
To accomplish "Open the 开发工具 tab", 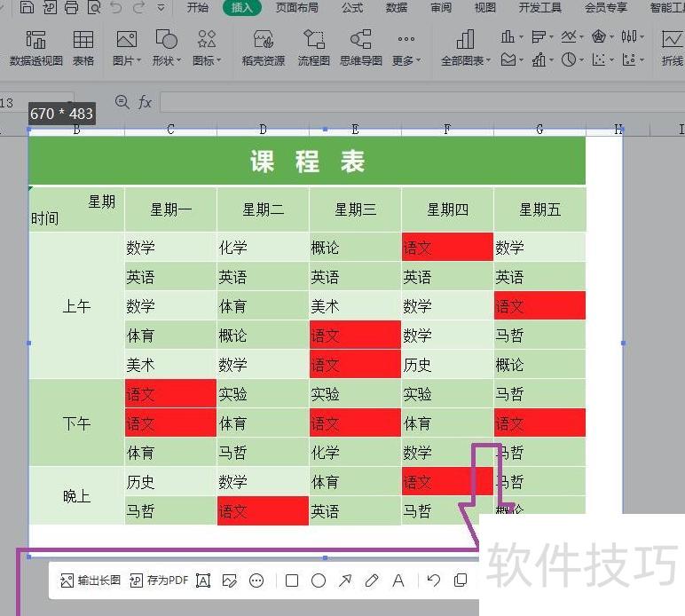I will pos(540,7).
